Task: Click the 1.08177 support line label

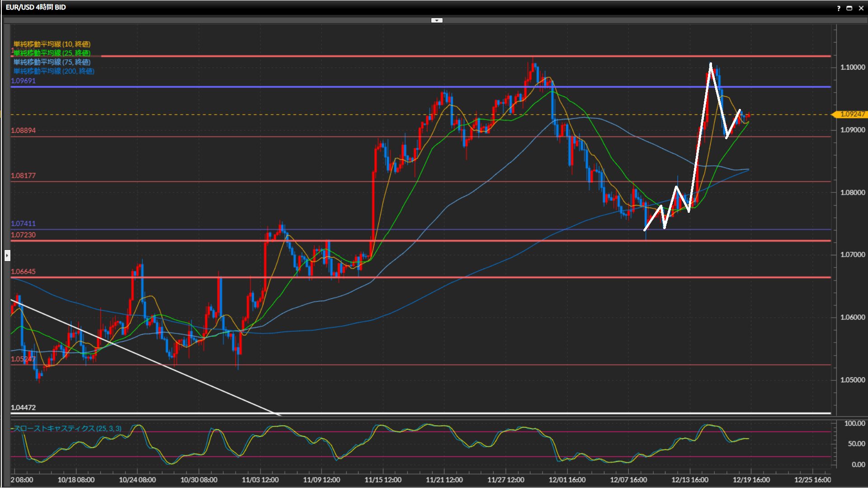Action: tap(24, 176)
